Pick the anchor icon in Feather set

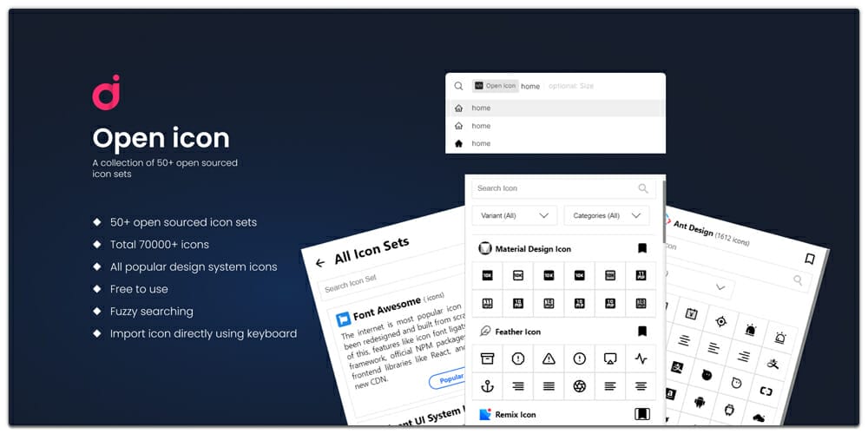click(x=487, y=386)
